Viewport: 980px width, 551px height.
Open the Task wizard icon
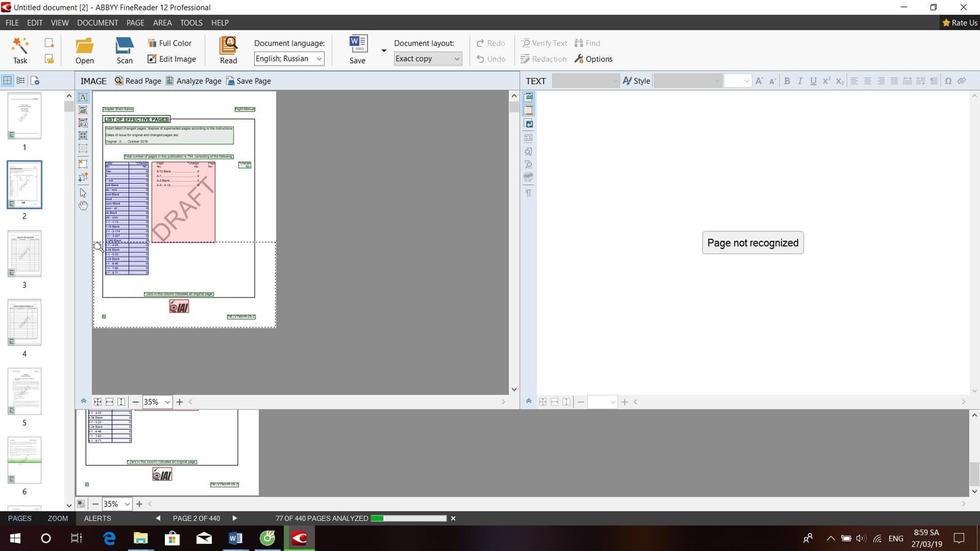tap(20, 50)
